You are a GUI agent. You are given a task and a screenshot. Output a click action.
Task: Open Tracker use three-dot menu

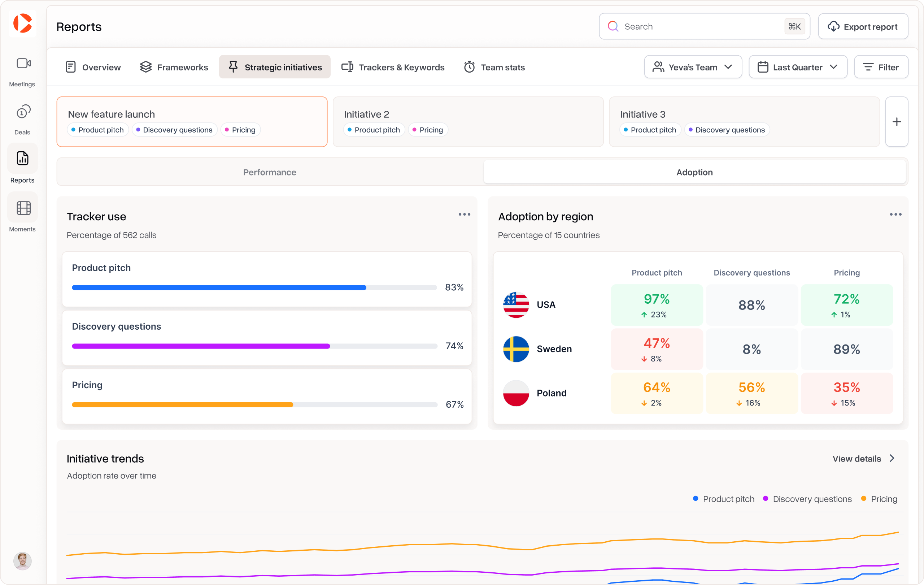point(464,214)
